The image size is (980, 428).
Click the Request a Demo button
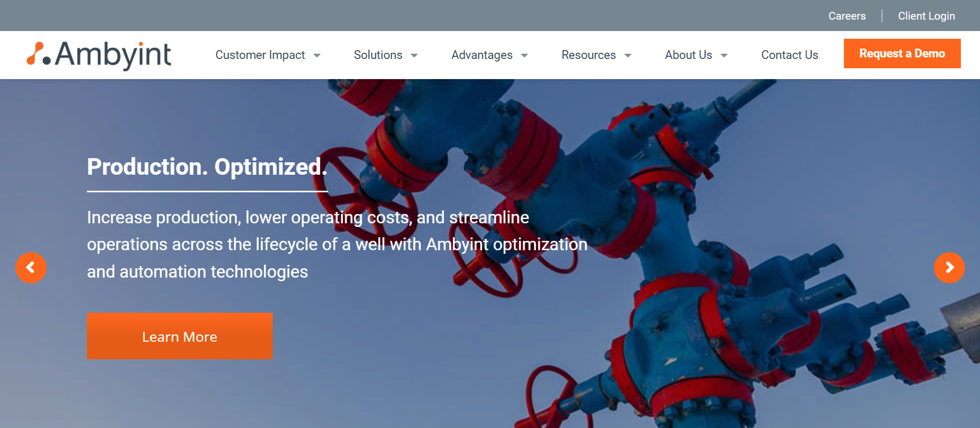[x=902, y=53]
